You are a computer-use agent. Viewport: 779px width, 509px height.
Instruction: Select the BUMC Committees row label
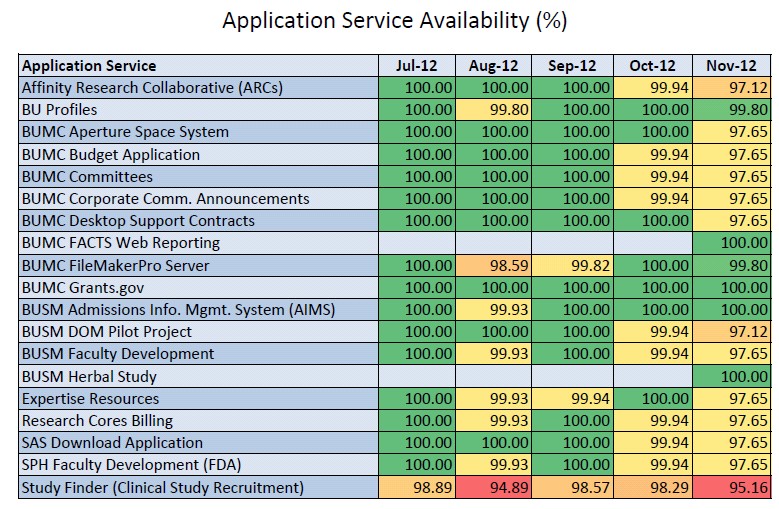point(199,176)
